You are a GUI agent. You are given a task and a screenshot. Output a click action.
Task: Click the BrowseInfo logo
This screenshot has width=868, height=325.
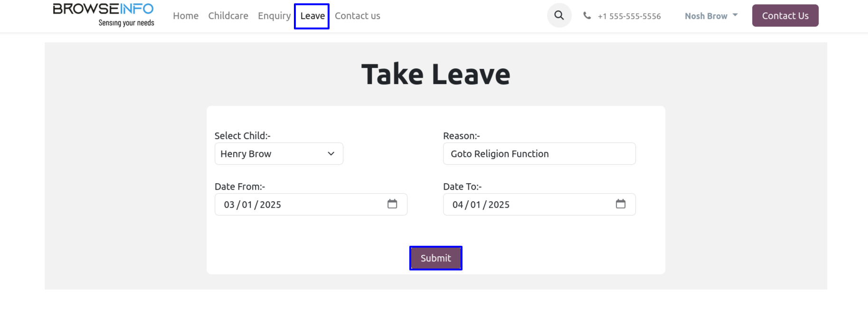pyautogui.click(x=104, y=15)
